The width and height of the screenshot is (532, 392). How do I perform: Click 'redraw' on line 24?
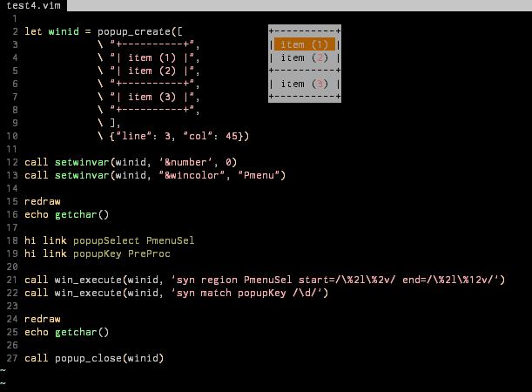(43, 319)
